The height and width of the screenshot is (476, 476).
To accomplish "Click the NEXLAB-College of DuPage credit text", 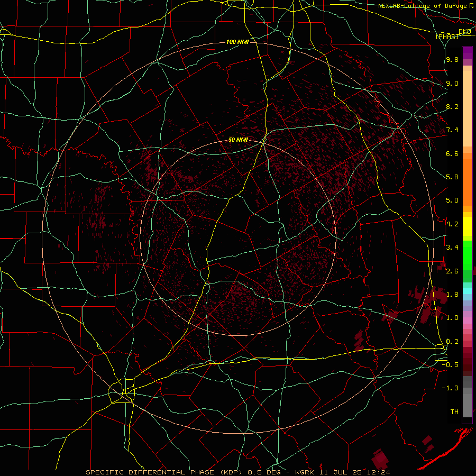I will point(423,6).
